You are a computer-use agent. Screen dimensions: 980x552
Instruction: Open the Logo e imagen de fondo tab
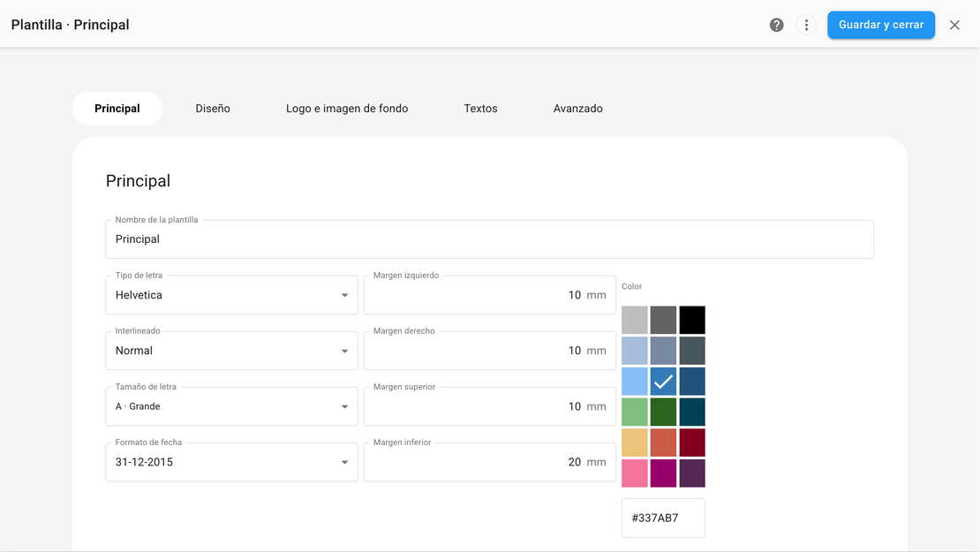(x=347, y=109)
